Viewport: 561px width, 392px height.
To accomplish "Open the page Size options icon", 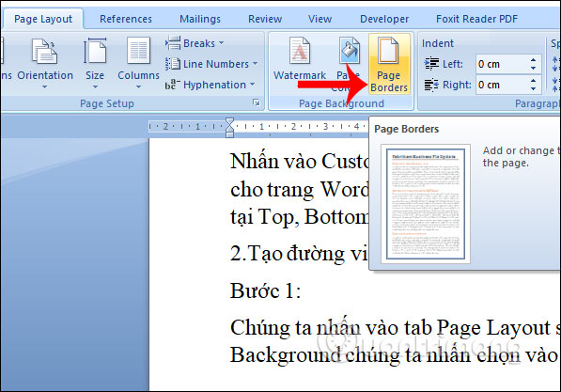I will point(95,51).
